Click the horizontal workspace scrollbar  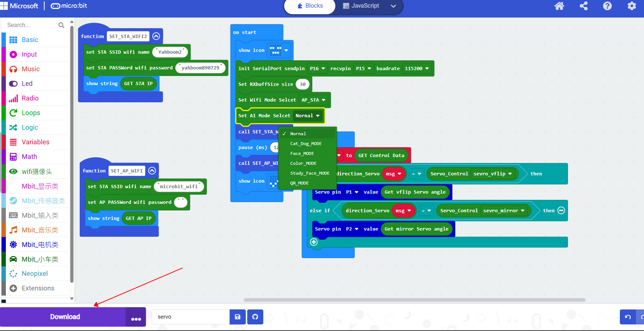click(414, 300)
